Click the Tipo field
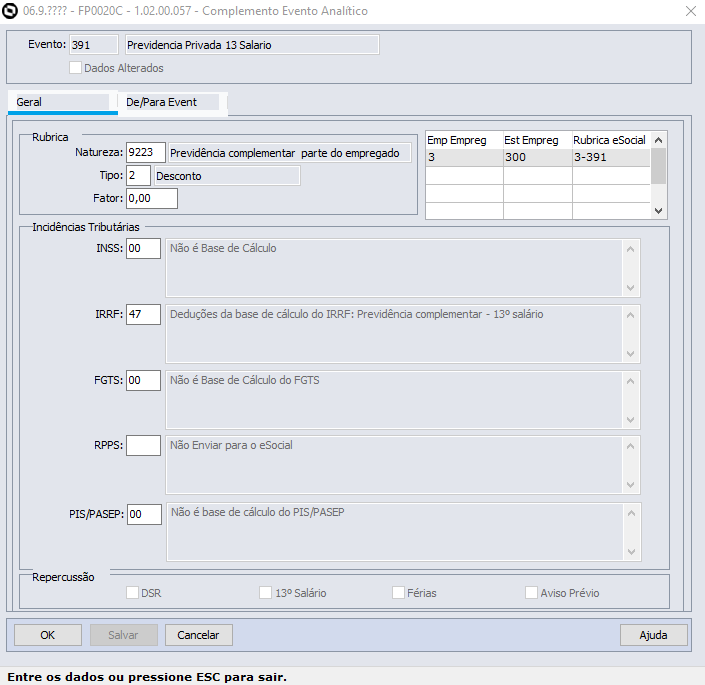 [x=138, y=175]
